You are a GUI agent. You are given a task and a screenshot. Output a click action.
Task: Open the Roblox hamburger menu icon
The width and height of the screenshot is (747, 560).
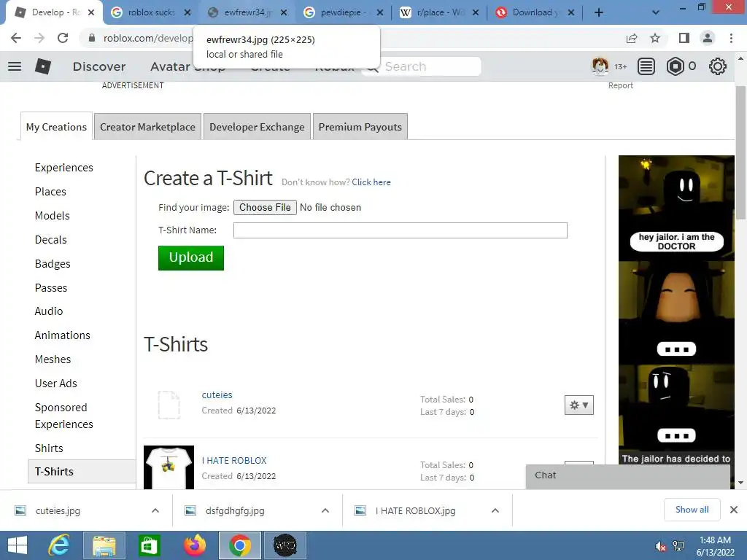15,66
